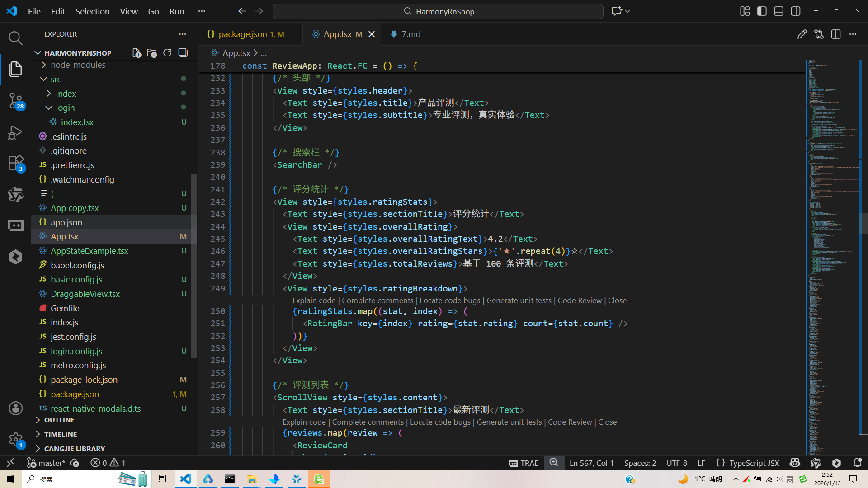This screenshot has width=868, height=488.
Task: Expand the node_modules folder
Action: pos(78,65)
